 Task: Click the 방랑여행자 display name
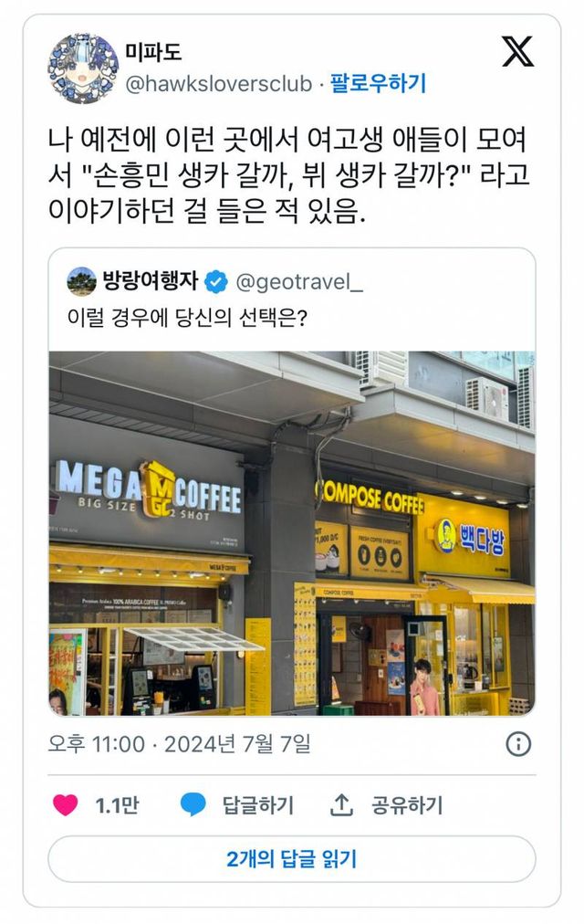point(151,280)
